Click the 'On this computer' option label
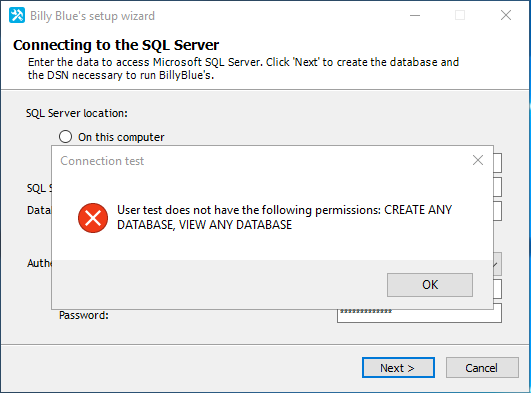The height and width of the screenshot is (393, 531). [121, 137]
